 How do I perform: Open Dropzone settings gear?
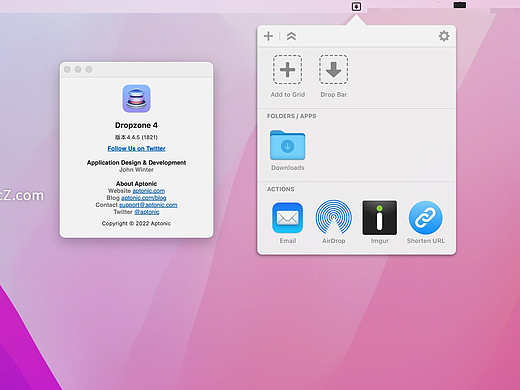pyautogui.click(x=444, y=36)
